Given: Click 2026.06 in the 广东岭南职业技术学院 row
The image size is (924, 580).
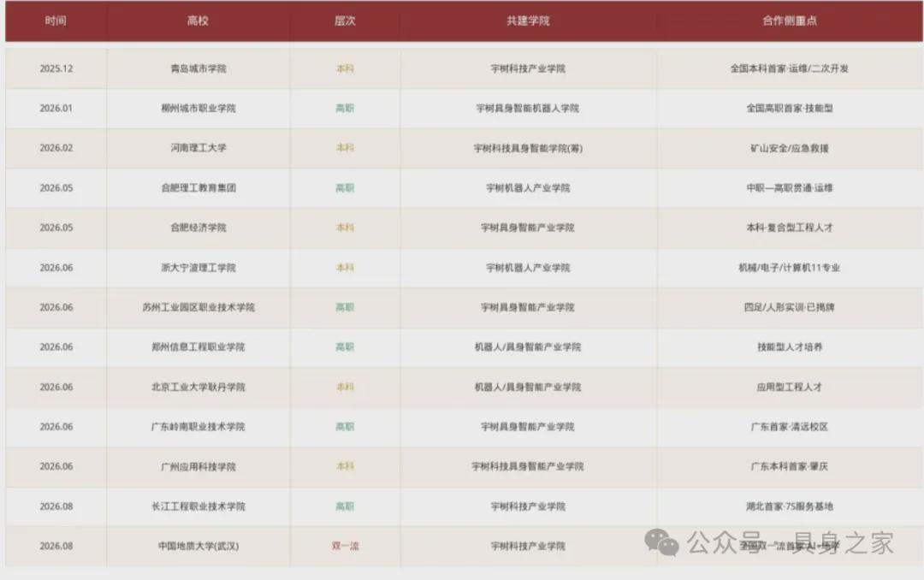Looking at the screenshot, I should (56, 427).
